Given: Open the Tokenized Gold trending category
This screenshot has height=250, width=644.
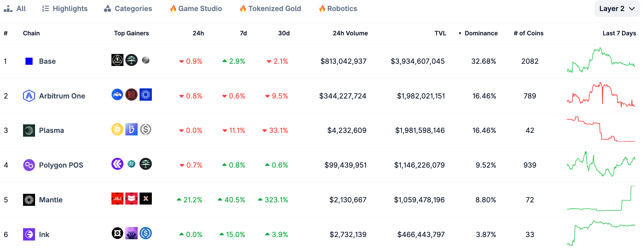Looking at the screenshot, I should click(x=270, y=9).
